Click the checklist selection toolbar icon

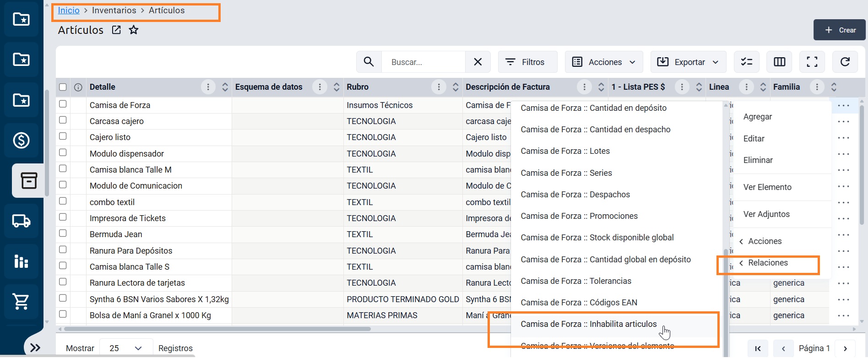coord(747,62)
